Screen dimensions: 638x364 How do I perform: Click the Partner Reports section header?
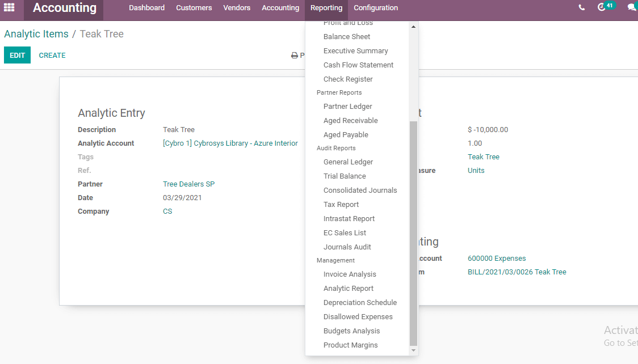(x=339, y=92)
